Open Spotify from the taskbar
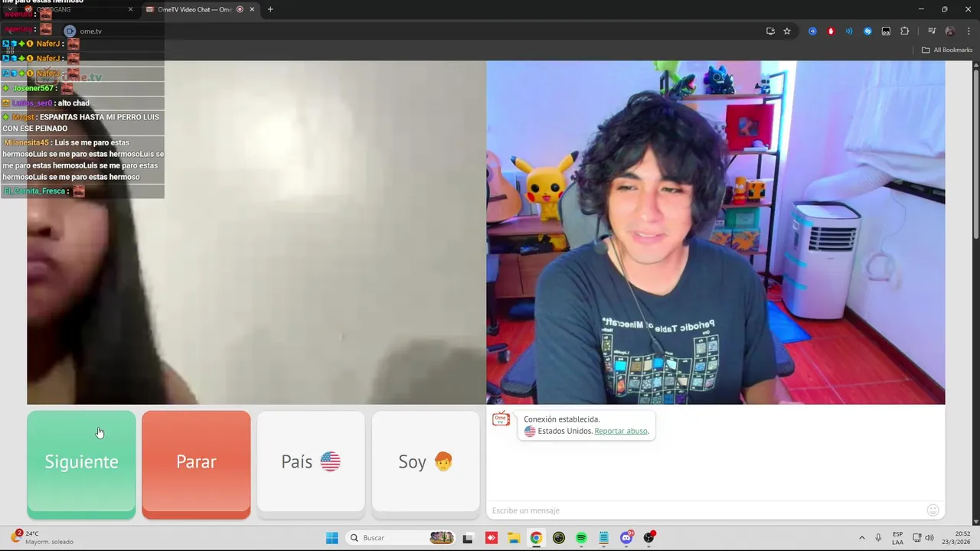This screenshot has height=551, width=980. coord(581,538)
